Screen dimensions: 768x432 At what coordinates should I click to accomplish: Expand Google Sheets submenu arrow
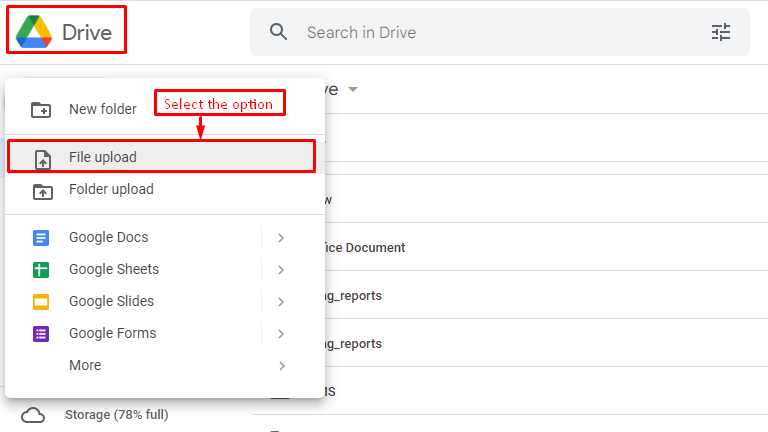281,270
